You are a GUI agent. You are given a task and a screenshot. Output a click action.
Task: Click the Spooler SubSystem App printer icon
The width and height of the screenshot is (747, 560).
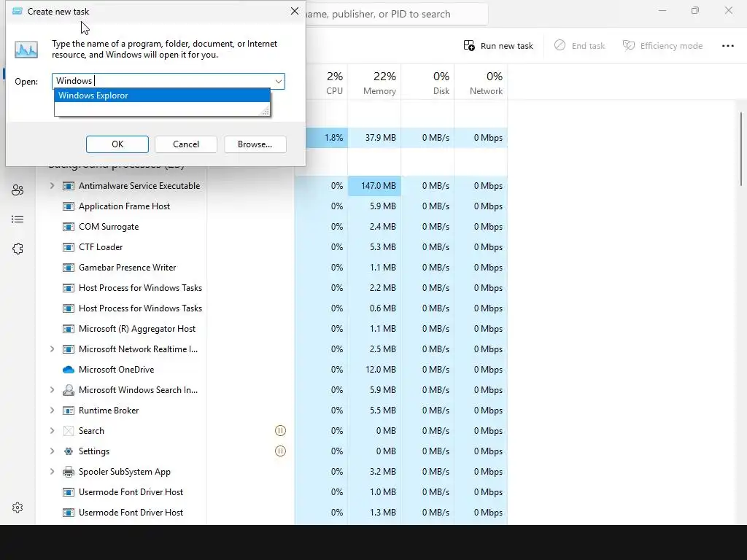(69, 472)
